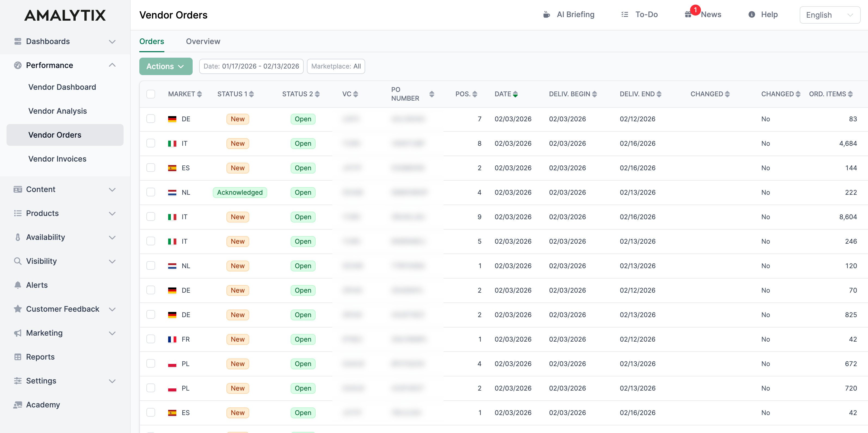Open Help via the info icon
This screenshot has width=868, height=433.
[x=752, y=14]
